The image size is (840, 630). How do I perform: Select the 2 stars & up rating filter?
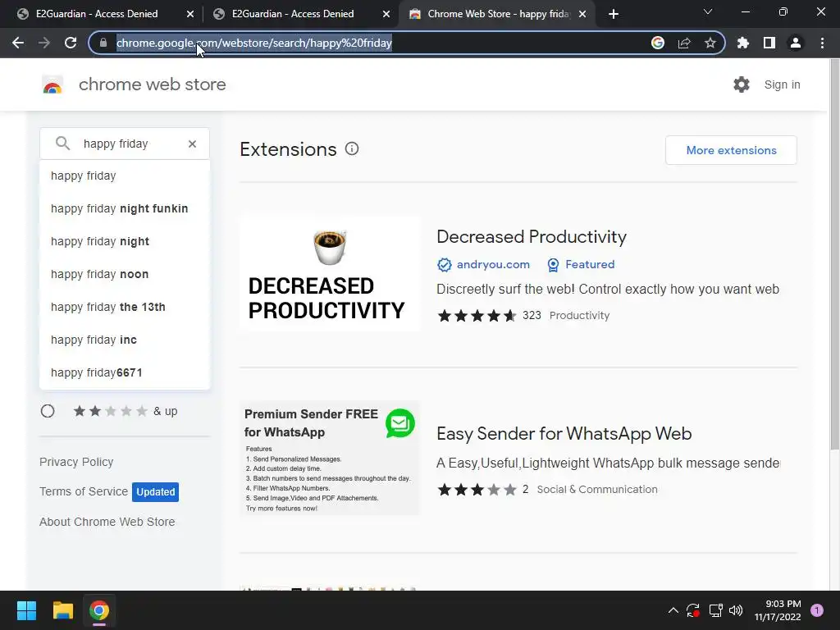click(x=48, y=411)
